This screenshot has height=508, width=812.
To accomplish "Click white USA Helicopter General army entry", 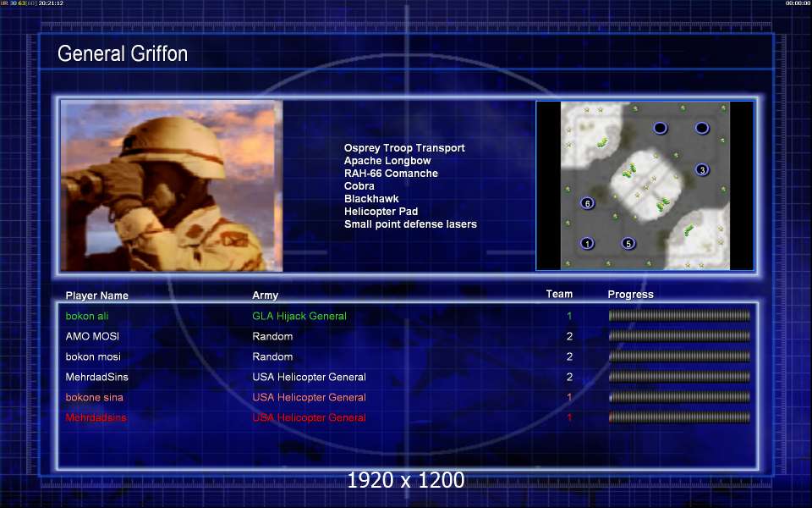I will click(310, 377).
